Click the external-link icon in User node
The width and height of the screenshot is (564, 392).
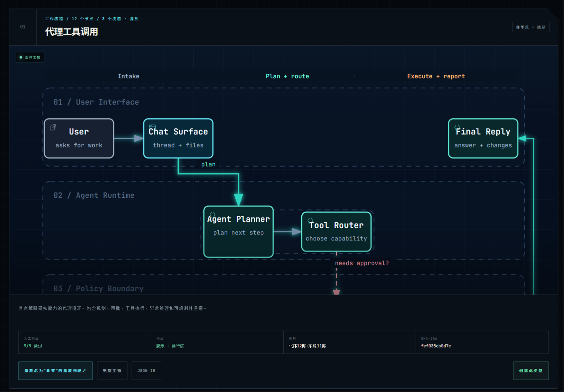pos(53,127)
